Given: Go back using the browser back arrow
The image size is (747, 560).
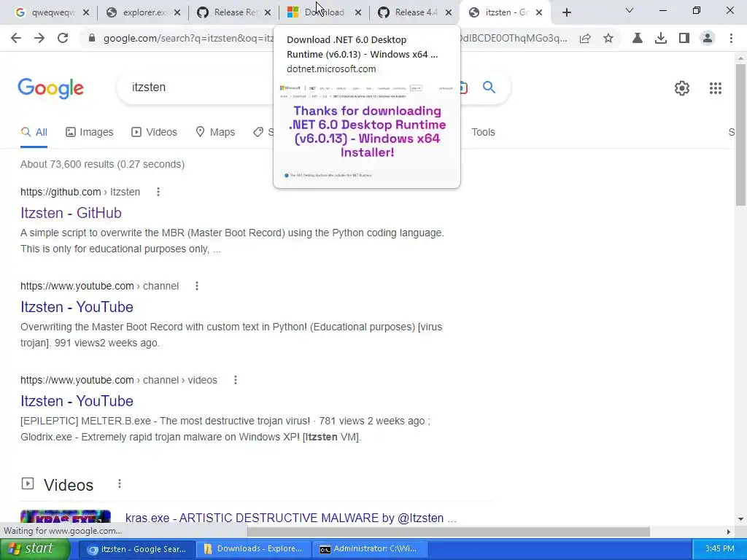Looking at the screenshot, I should (x=16, y=38).
